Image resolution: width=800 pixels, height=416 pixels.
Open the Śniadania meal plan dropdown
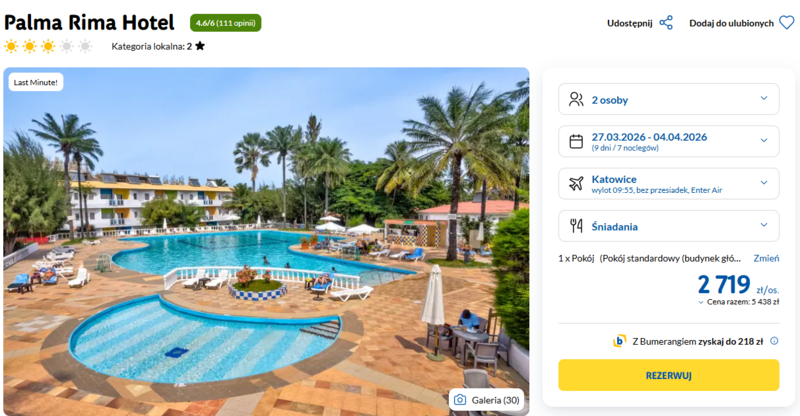pyautogui.click(x=668, y=226)
